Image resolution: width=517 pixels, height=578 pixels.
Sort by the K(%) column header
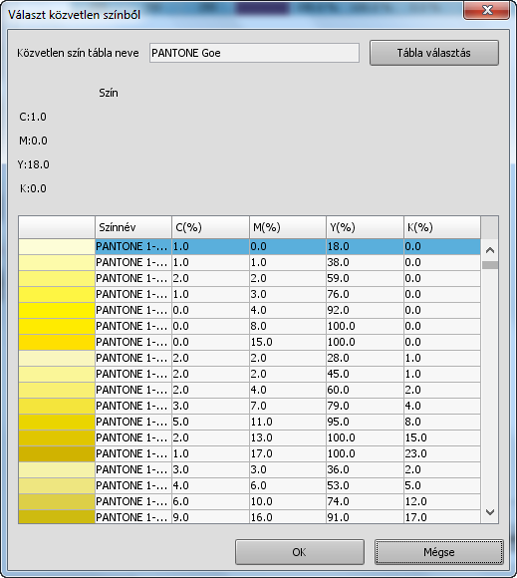442,227
